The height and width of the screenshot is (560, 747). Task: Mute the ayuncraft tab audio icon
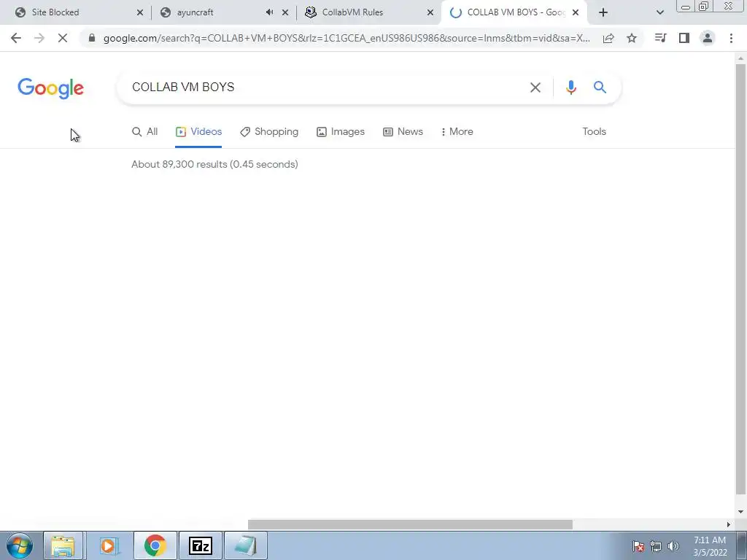click(x=269, y=12)
